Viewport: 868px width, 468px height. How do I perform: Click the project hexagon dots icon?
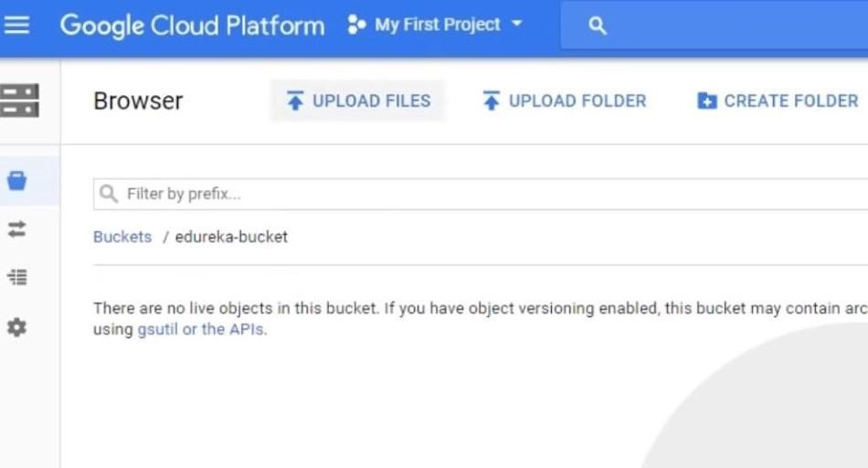tap(356, 25)
